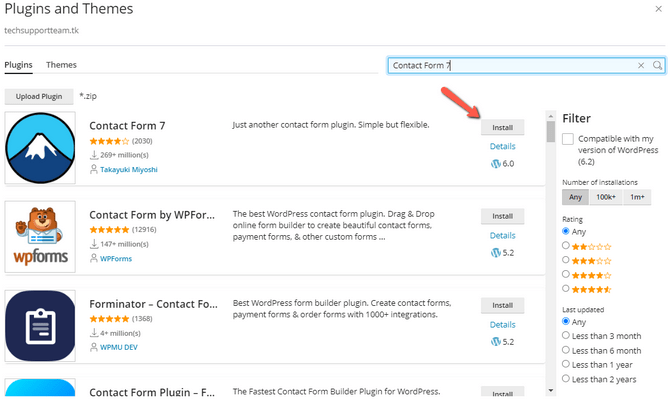The height and width of the screenshot is (399, 670).
Task: Select Less than 1 year updated filter
Action: tap(566, 364)
